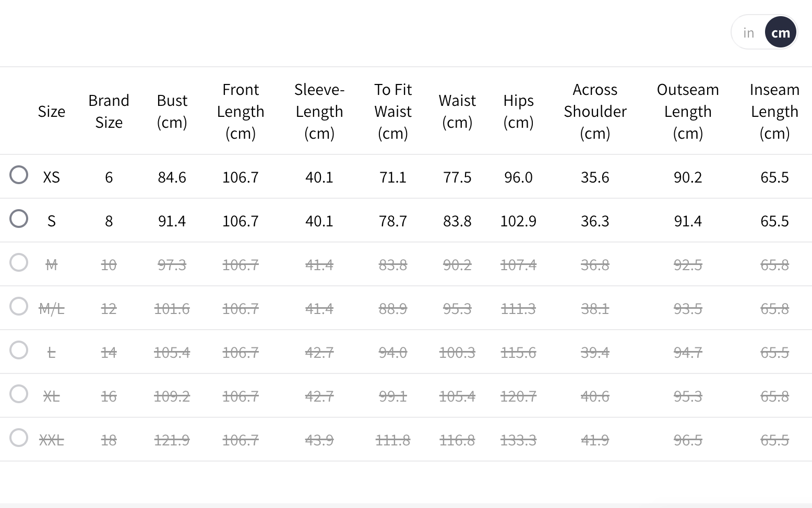
Task: Click the Bust (cm) column header
Action: pos(172,112)
